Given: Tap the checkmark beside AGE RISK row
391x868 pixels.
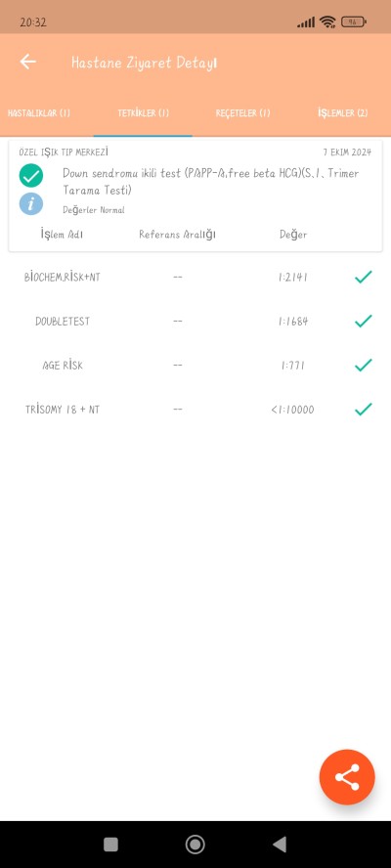Looking at the screenshot, I should 364,366.
